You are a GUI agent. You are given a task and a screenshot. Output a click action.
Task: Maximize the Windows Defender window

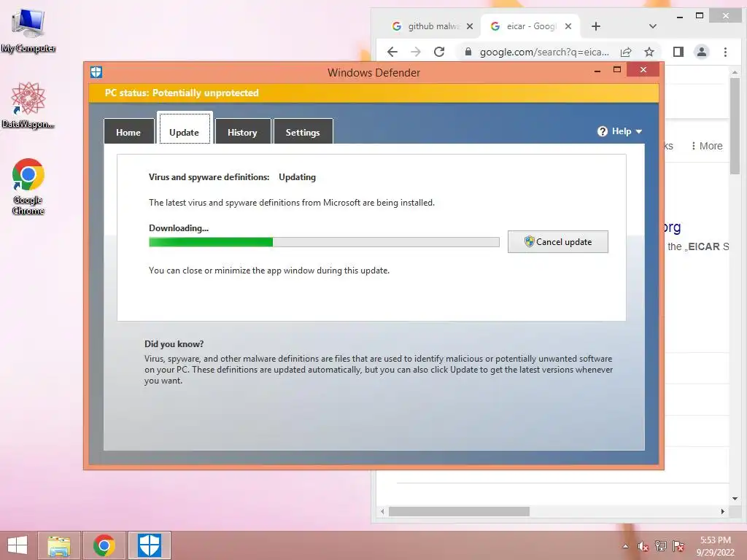point(617,70)
